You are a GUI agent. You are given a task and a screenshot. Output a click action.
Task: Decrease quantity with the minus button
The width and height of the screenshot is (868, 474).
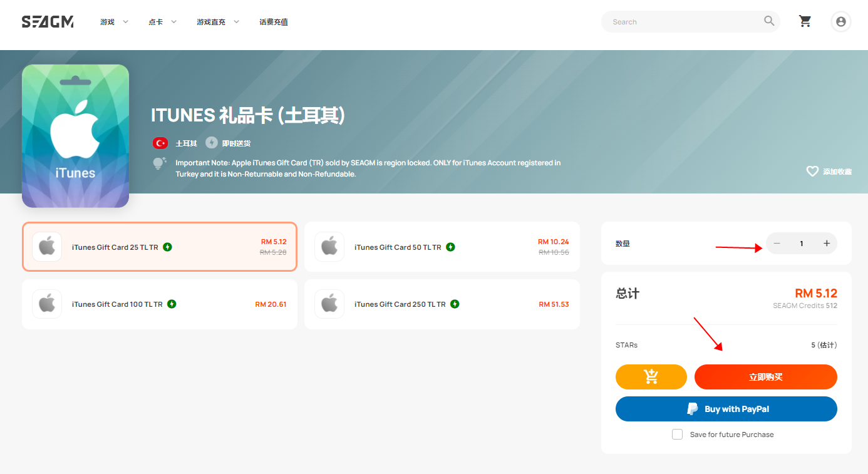pos(777,244)
